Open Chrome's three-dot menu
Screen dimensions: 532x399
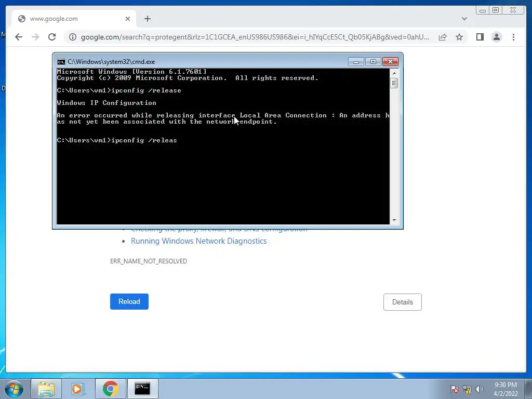[x=513, y=37]
